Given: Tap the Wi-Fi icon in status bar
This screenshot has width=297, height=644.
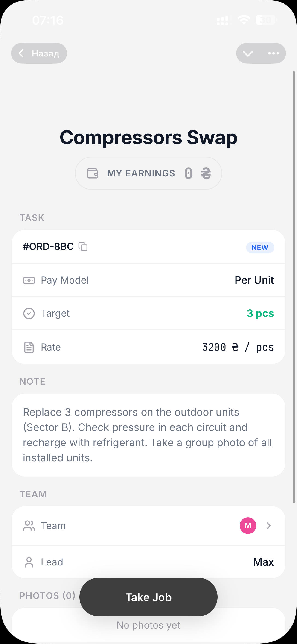Looking at the screenshot, I should [244, 20].
